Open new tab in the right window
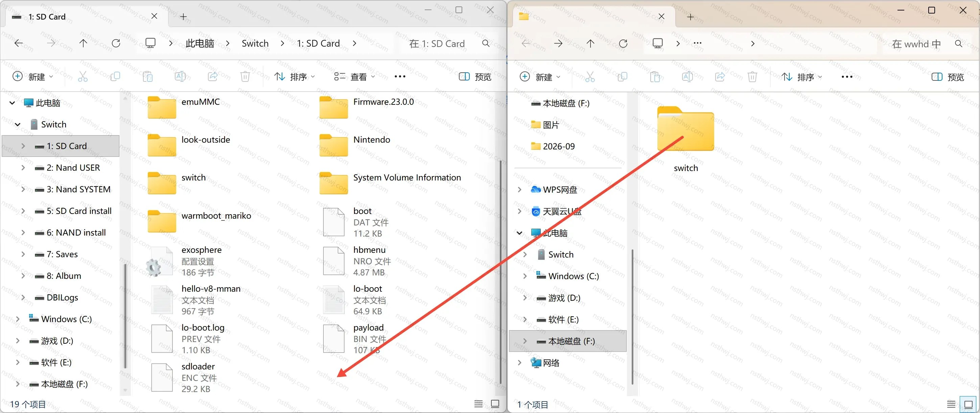 (x=691, y=17)
